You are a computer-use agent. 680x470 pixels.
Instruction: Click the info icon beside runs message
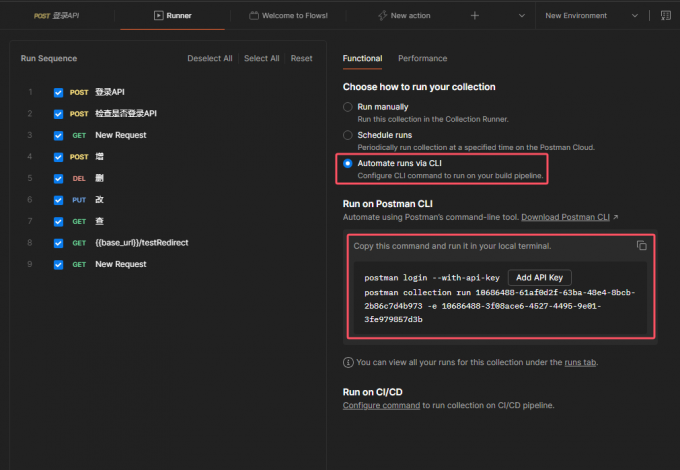pos(348,362)
